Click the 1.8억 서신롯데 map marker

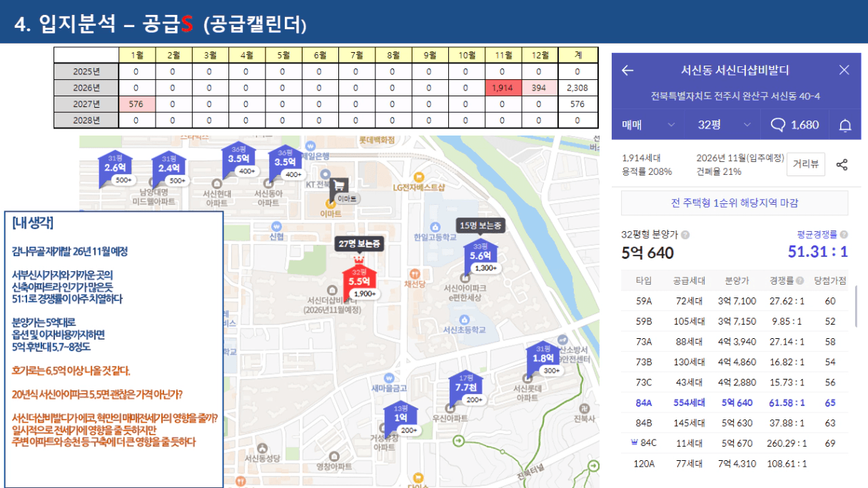(544, 358)
